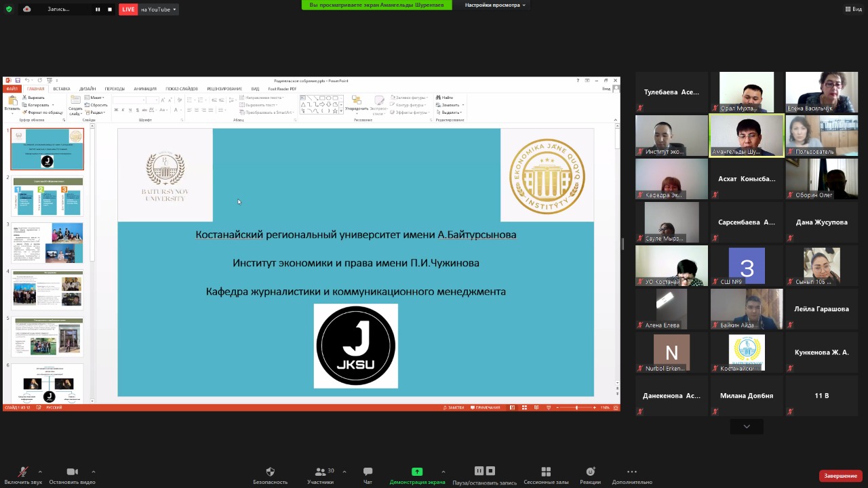Adjust the PowerPoint zoom slider
Viewport: 868px width, 488px height.
[x=577, y=407]
